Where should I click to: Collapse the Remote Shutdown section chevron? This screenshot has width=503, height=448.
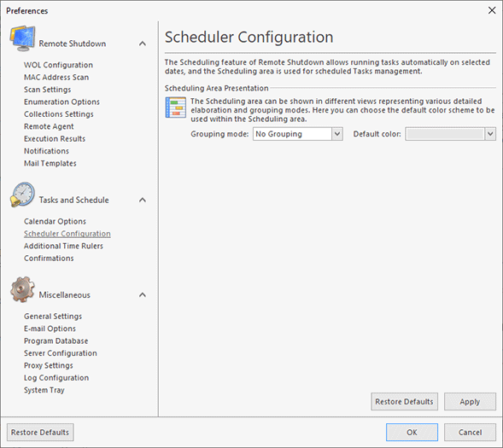coord(143,44)
